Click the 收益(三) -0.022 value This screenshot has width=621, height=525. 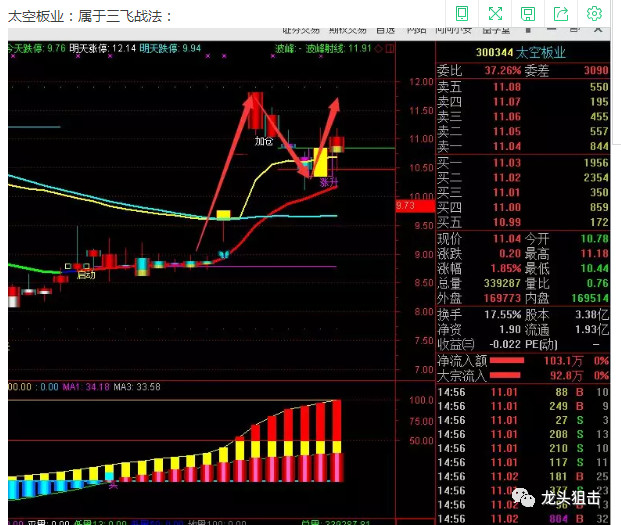point(505,344)
